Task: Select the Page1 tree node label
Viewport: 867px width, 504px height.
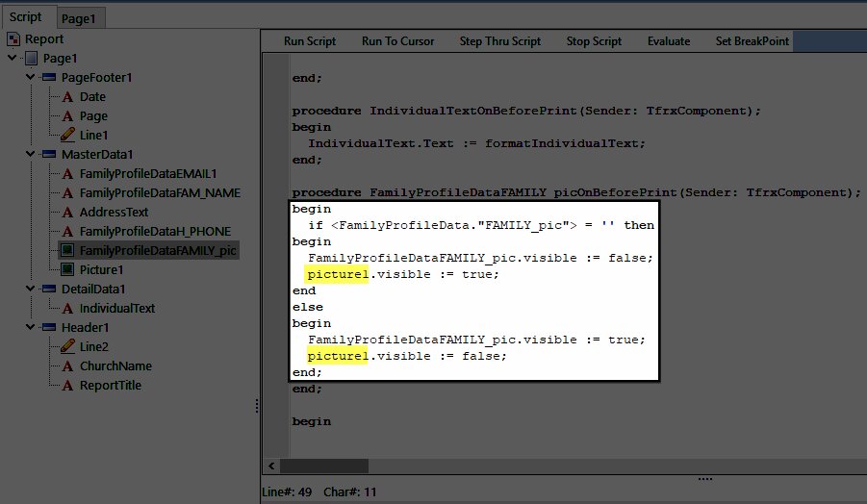Action: point(61,58)
